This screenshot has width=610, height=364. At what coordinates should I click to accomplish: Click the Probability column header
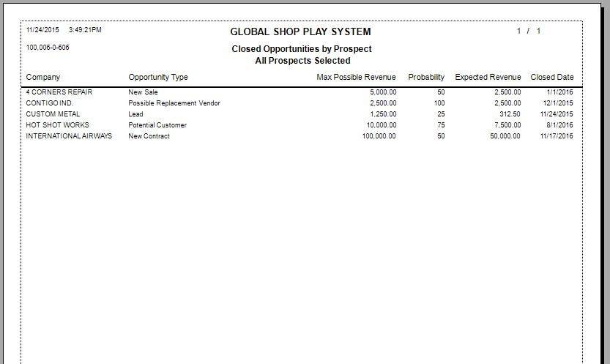pyautogui.click(x=426, y=78)
